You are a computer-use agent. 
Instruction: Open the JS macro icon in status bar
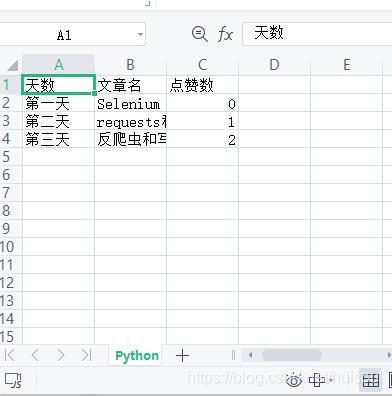tap(13, 381)
